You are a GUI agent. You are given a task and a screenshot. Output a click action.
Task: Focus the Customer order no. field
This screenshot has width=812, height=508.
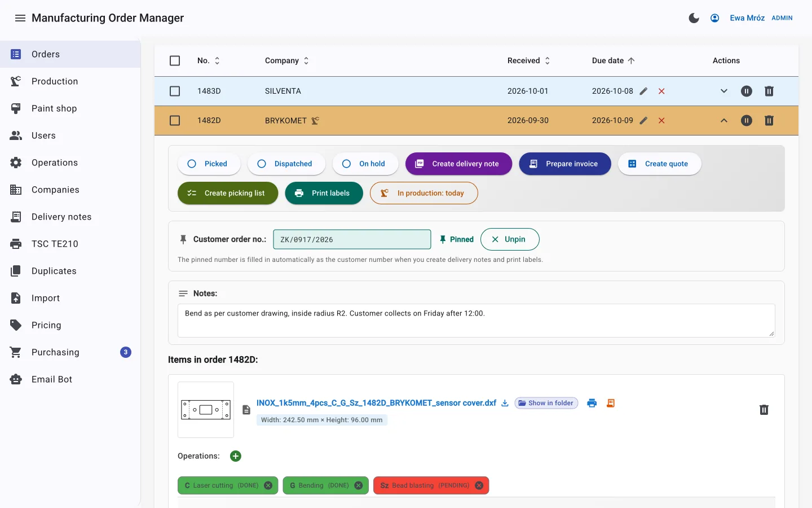[x=352, y=239]
